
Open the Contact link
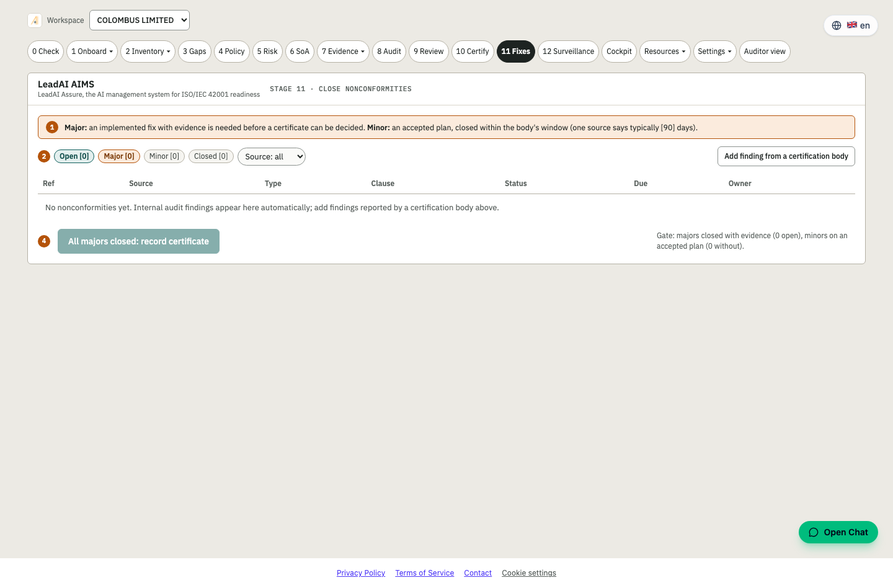point(478,573)
